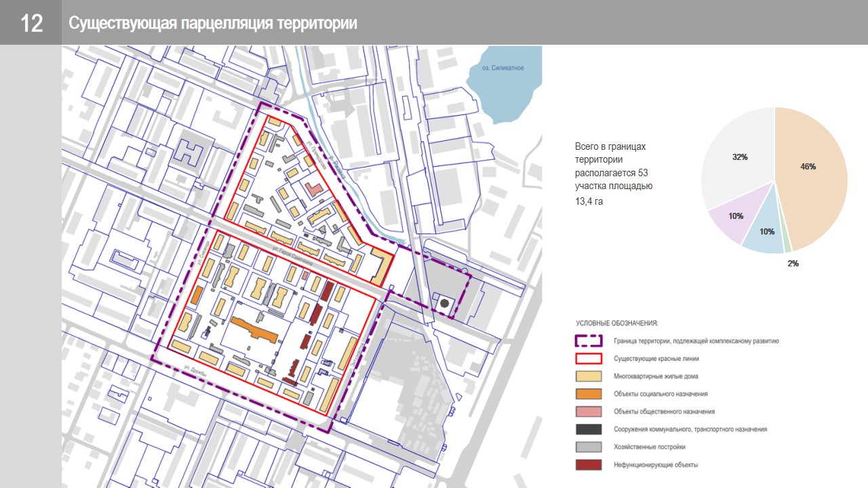The image size is (868, 488).
Task: Click the slide number 12 box
Action: tap(31, 23)
